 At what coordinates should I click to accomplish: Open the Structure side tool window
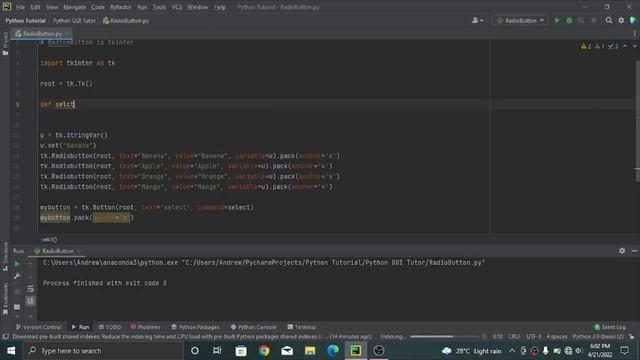(x=5, y=256)
